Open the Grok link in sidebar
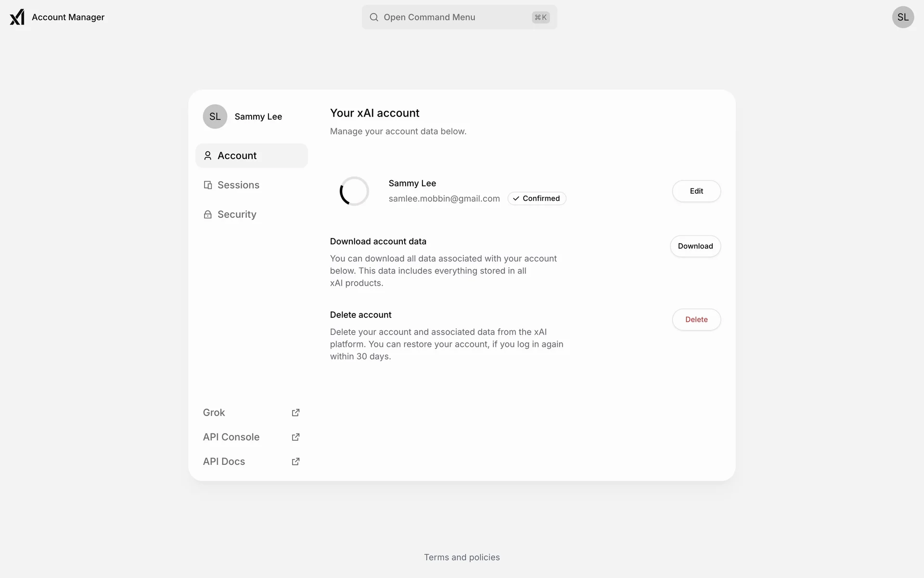Image resolution: width=924 pixels, height=578 pixels. 214,413
